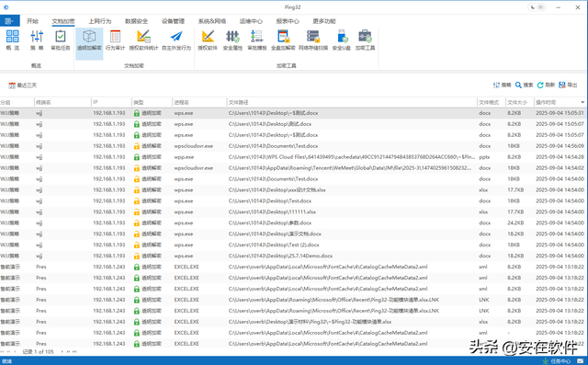The width and height of the screenshot is (588, 365).
Task: Sort by the 分组 column header
Action: point(17,102)
